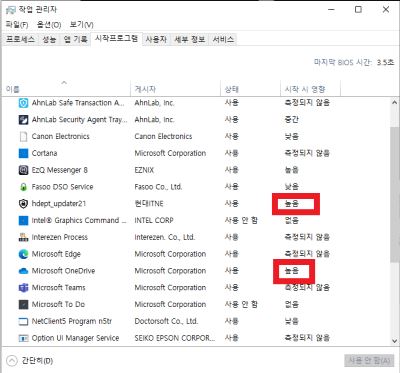Viewport: 400px width, 373px height.
Task: Switch to the 성능 tab
Action: (x=49, y=39)
